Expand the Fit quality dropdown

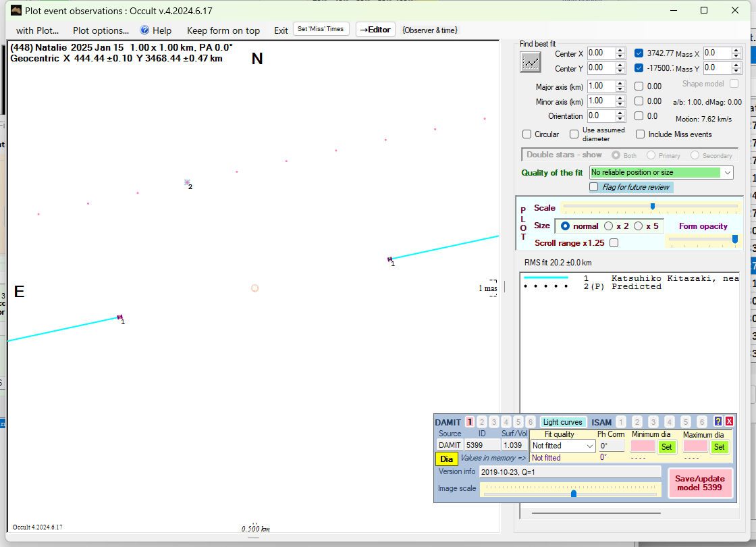coord(590,446)
